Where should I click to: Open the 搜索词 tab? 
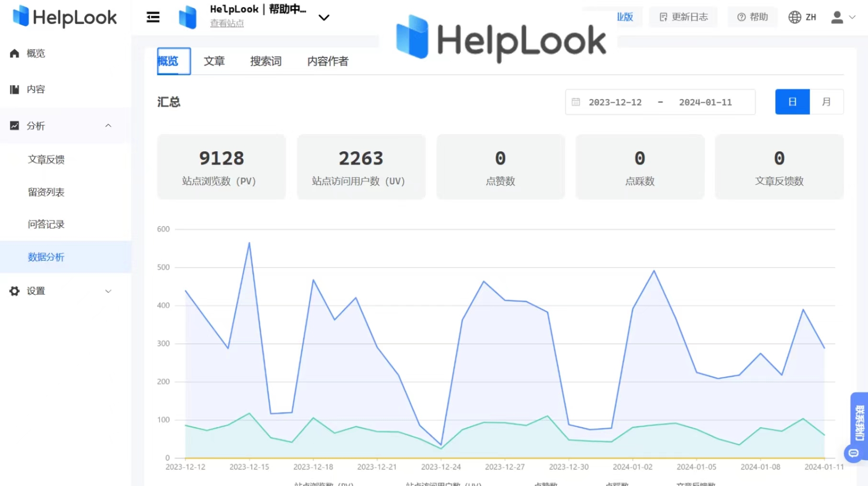tap(266, 61)
